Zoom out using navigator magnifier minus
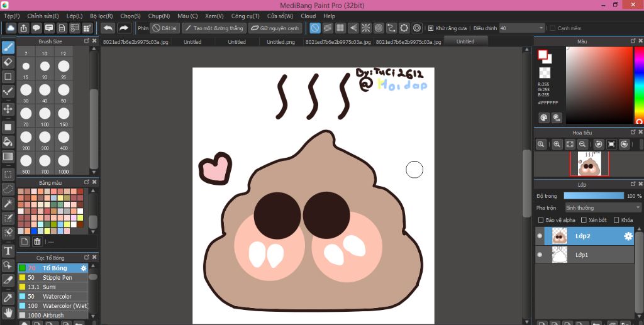Image resolution: width=644 pixels, height=325 pixels. (582, 144)
